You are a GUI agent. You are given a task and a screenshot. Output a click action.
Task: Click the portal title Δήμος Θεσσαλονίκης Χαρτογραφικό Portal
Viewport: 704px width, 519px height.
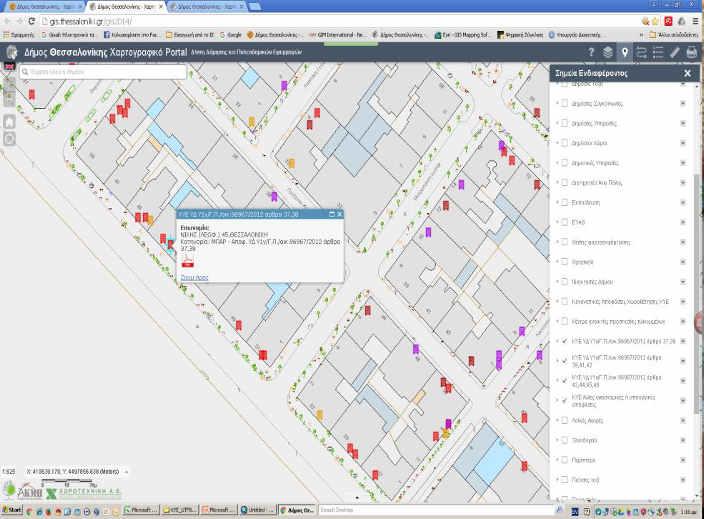point(106,52)
